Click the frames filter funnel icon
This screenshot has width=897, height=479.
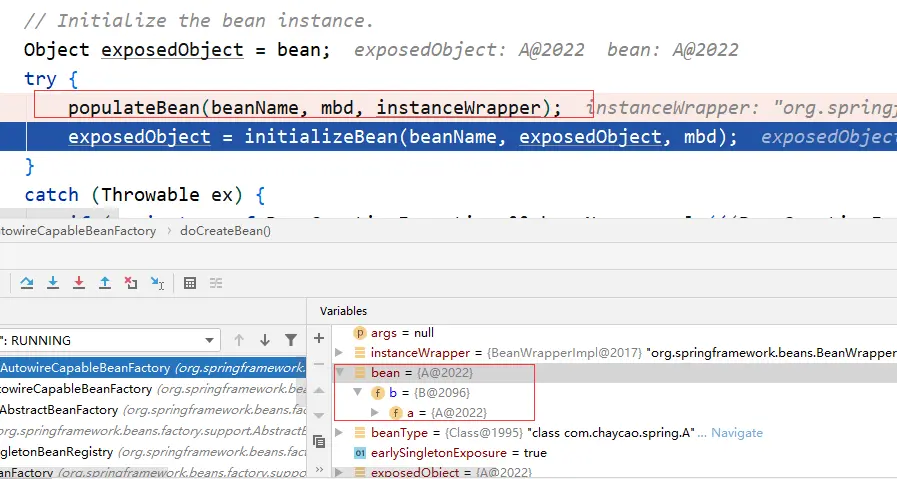pyautogui.click(x=291, y=341)
